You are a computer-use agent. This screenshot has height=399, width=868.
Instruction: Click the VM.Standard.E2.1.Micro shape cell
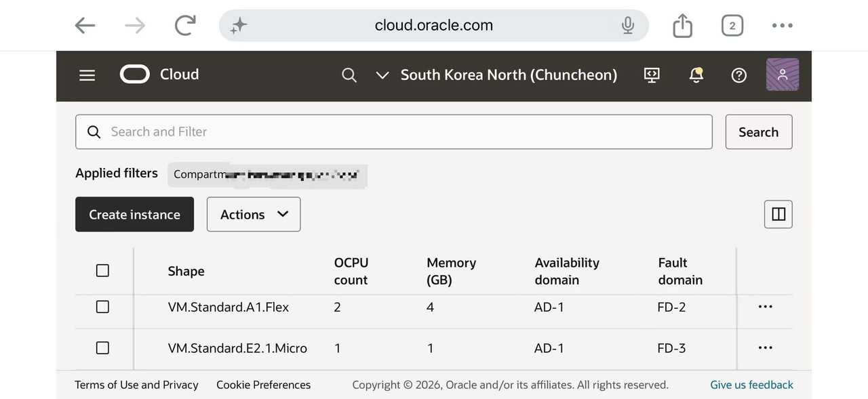coord(237,348)
